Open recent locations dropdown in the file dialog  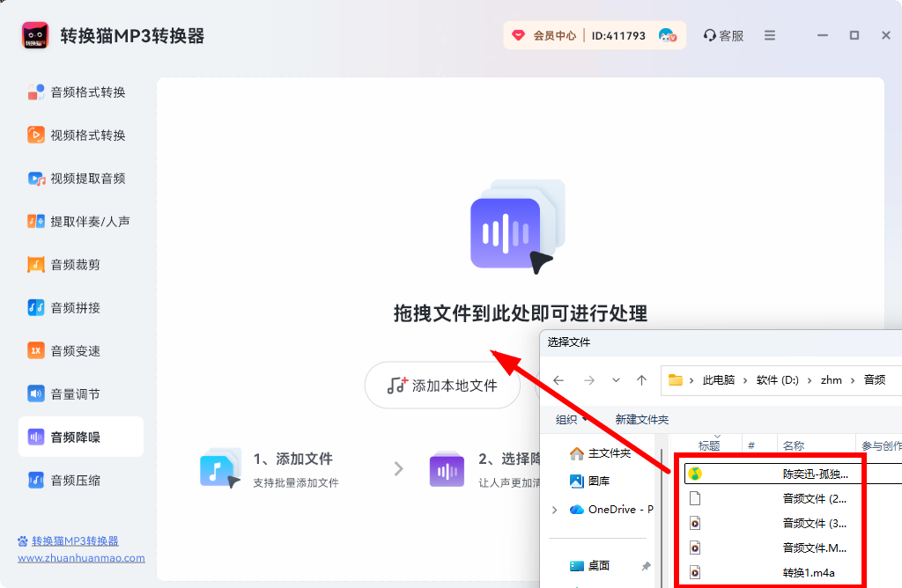coord(616,380)
